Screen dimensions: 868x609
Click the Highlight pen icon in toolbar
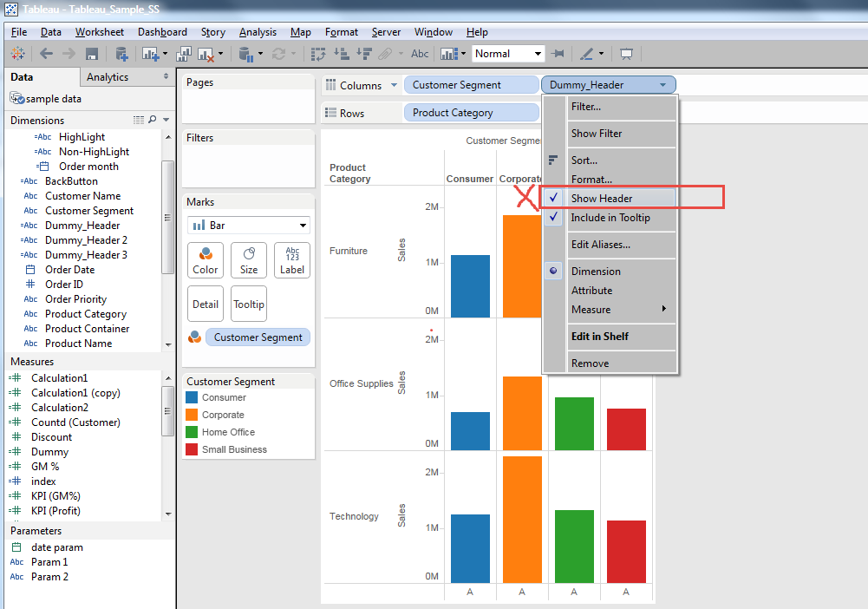tap(586, 54)
